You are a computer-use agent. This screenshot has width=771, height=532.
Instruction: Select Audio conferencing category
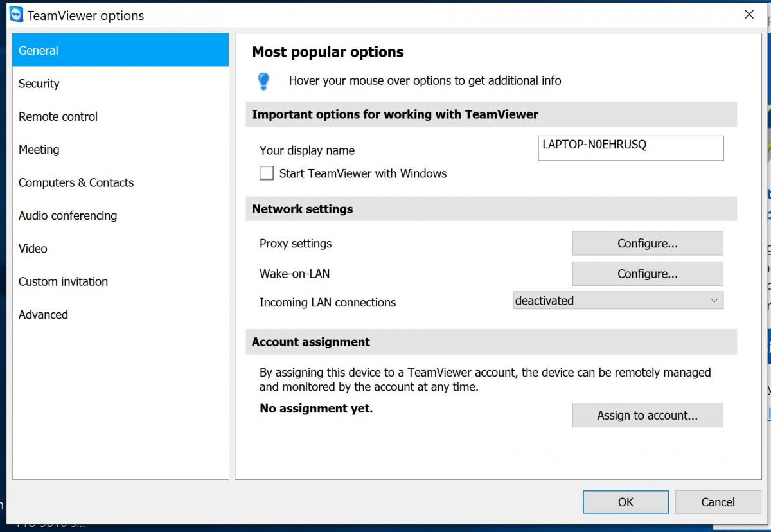pyautogui.click(x=121, y=215)
